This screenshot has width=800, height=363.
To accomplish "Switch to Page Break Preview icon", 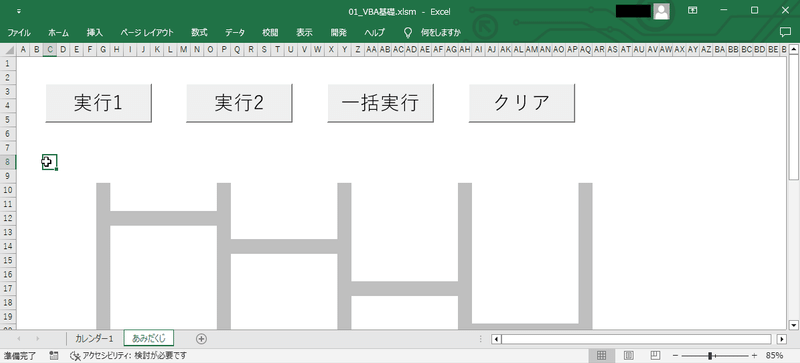I will [x=656, y=355].
